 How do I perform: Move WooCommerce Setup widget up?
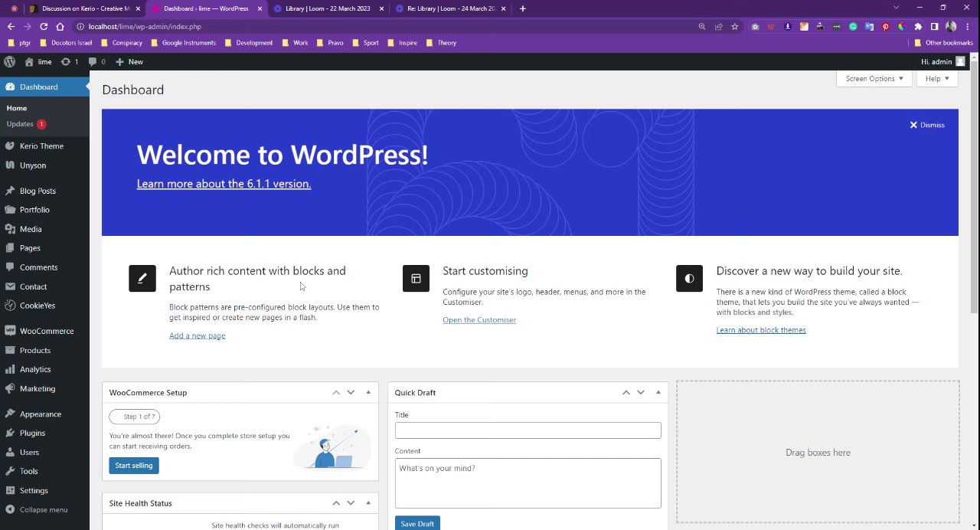click(335, 392)
